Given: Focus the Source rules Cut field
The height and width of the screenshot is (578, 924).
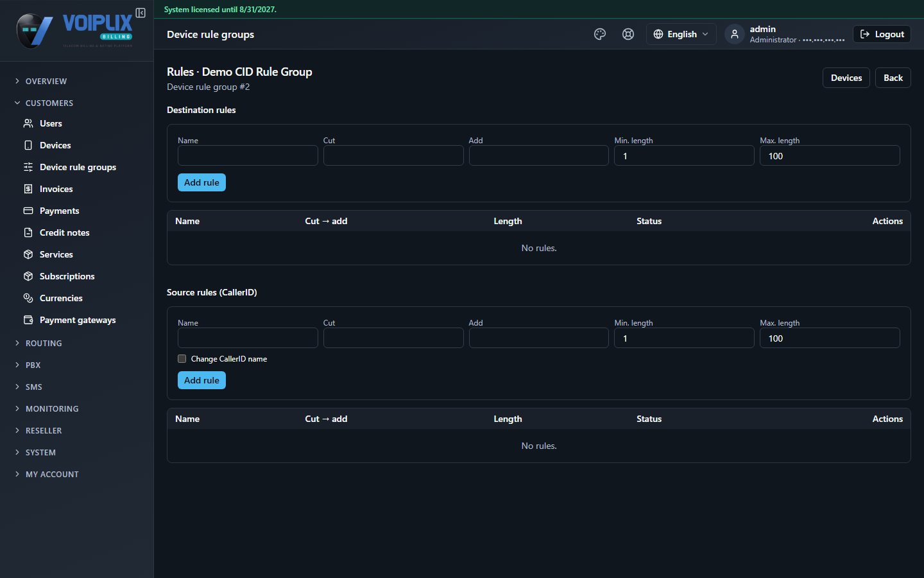Looking at the screenshot, I should coord(393,338).
